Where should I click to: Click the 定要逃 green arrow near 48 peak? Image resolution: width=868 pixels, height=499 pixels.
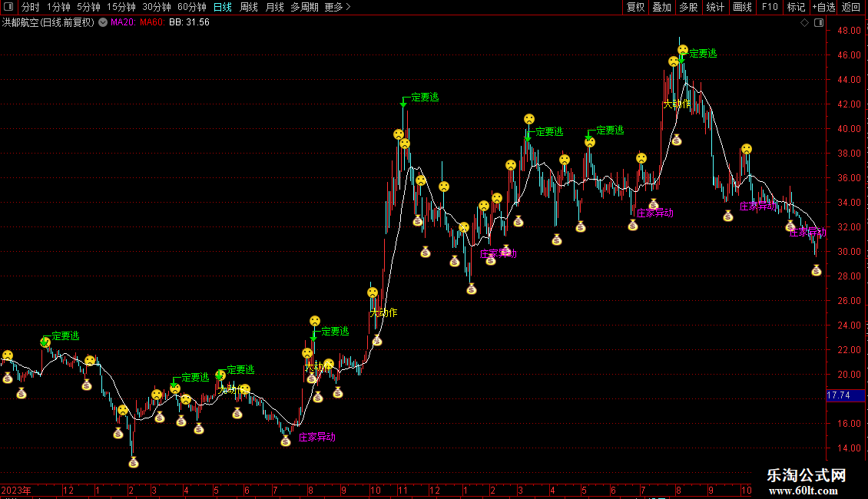click(681, 58)
